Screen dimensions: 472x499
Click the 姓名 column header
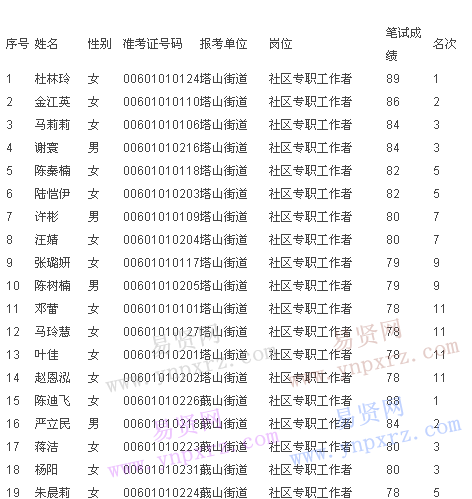46,44
